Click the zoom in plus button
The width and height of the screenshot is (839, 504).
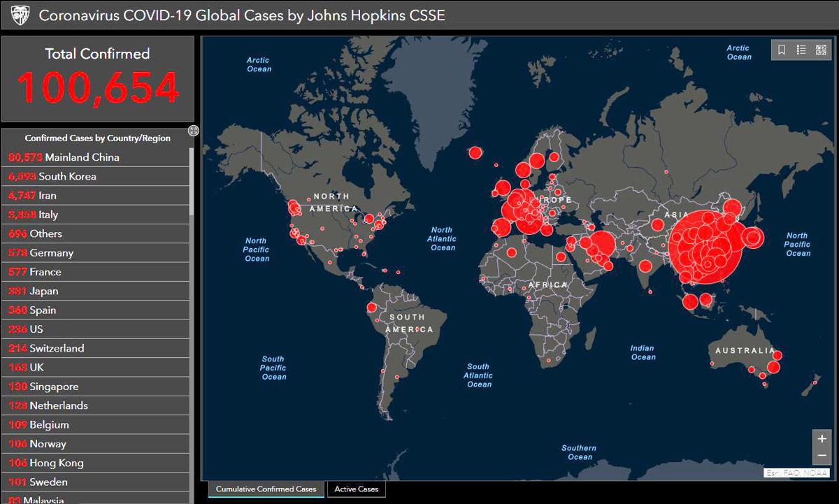pyautogui.click(x=822, y=439)
